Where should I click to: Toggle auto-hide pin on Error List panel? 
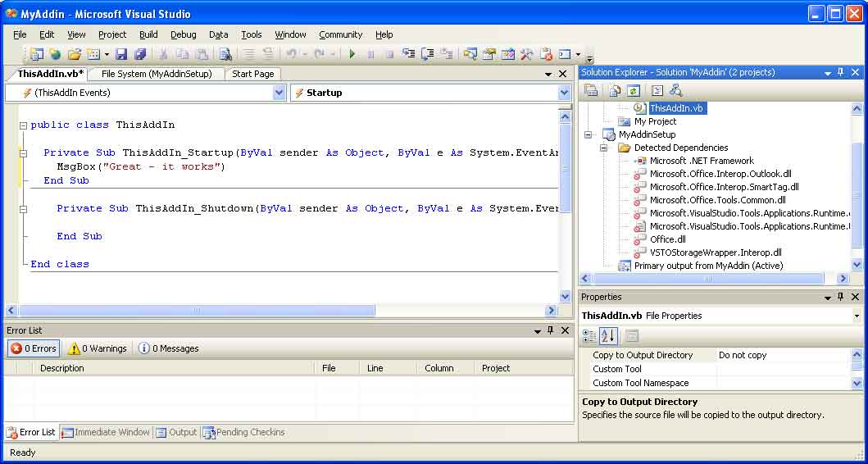coord(551,330)
